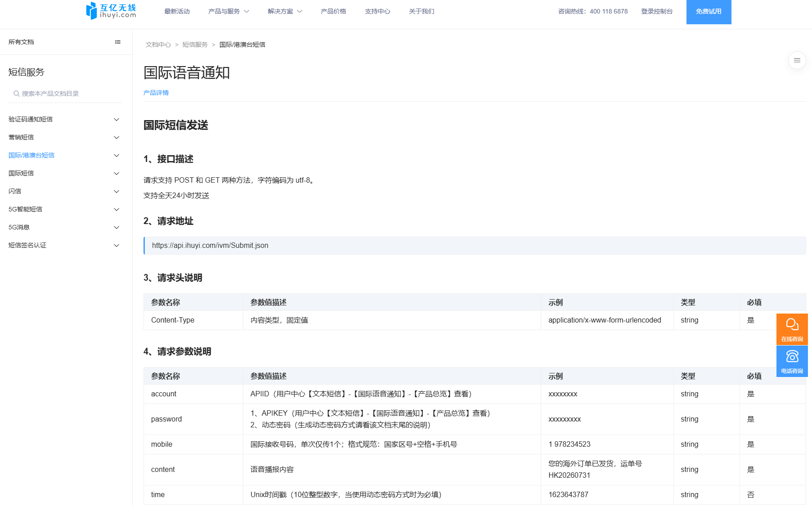Open 电话咨询 phone consultation widget
The width and height of the screenshot is (812, 507).
pyautogui.click(x=792, y=361)
